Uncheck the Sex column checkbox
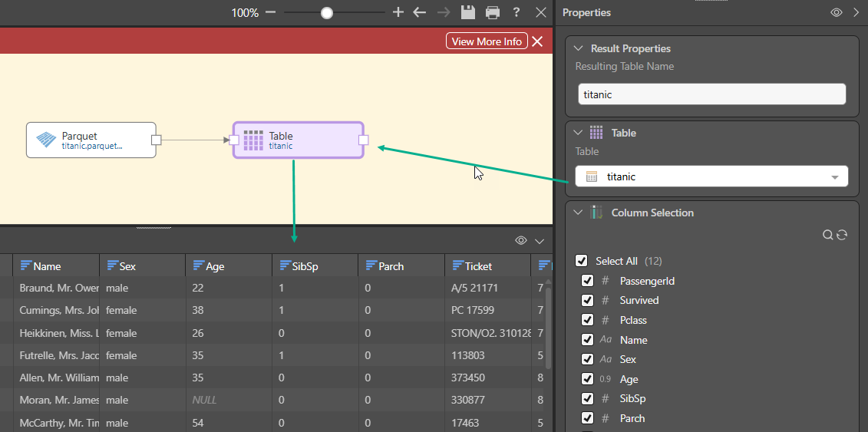868x432 pixels. click(x=587, y=359)
